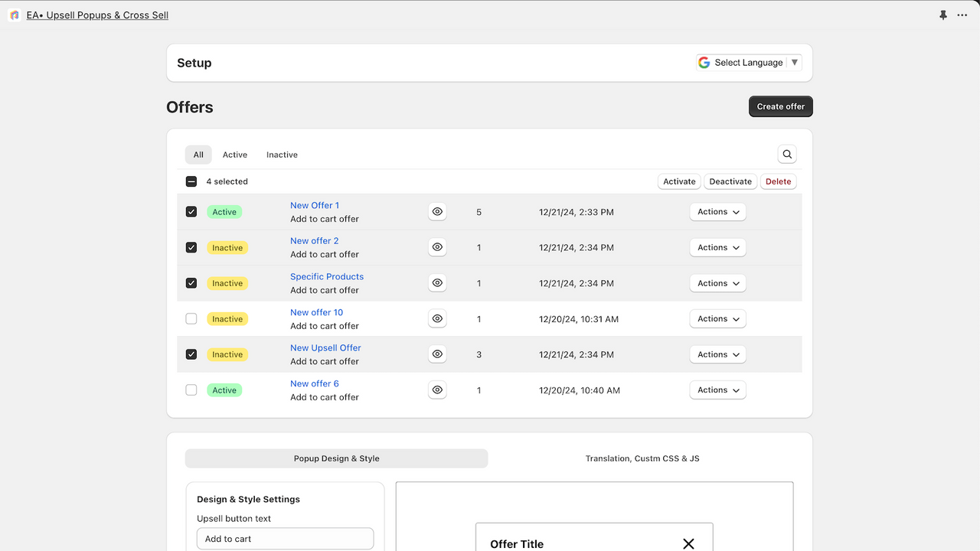Viewport: 980px width, 551px height.
Task: Click the date 12/20/24, 10:31 AM
Action: 579,318
